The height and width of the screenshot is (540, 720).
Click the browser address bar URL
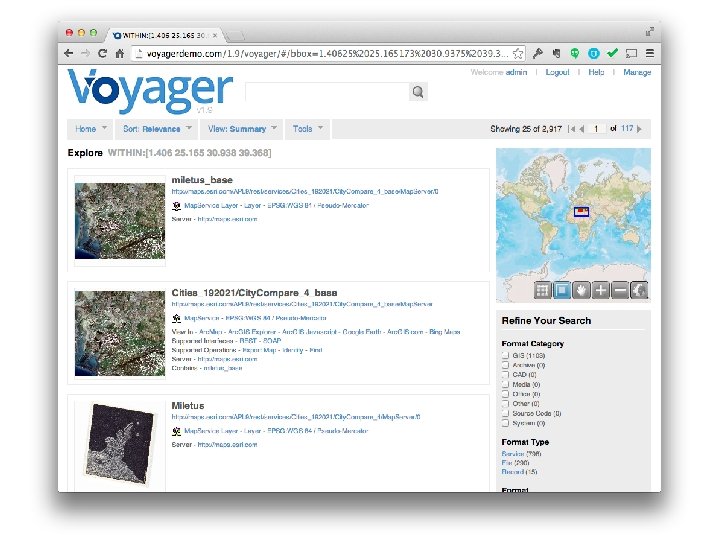click(327, 54)
